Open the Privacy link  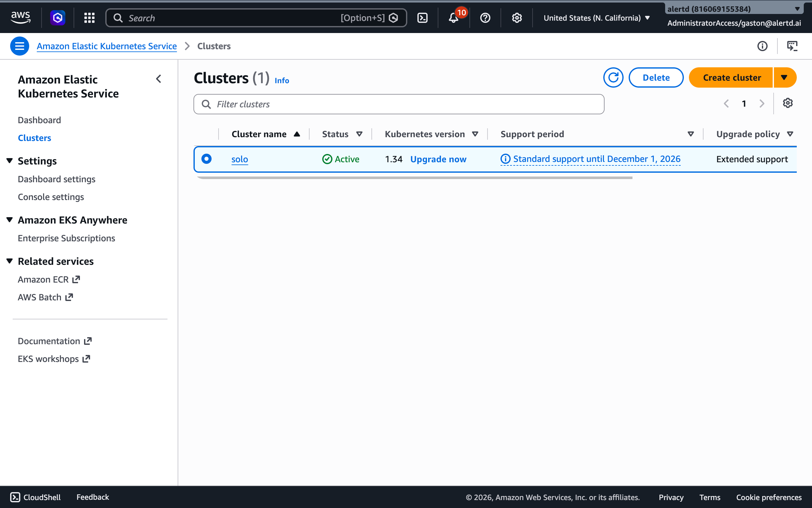671,497
